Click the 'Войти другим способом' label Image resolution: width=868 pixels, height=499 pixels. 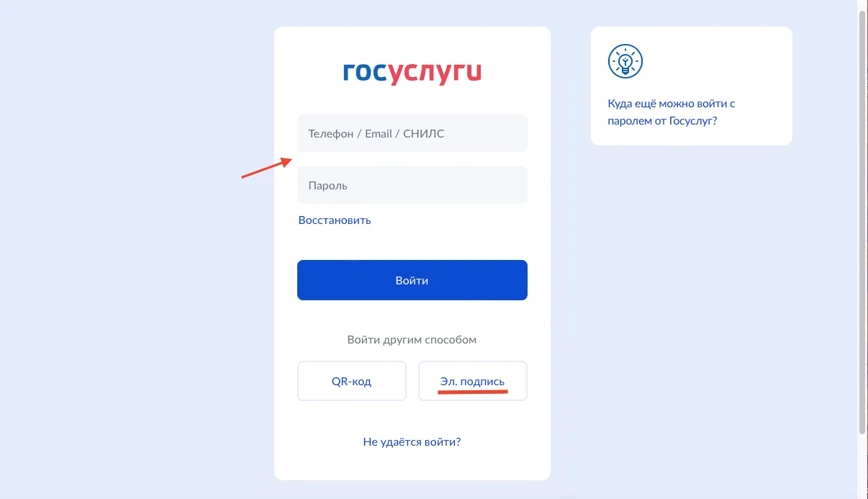[x=412, y=340]
